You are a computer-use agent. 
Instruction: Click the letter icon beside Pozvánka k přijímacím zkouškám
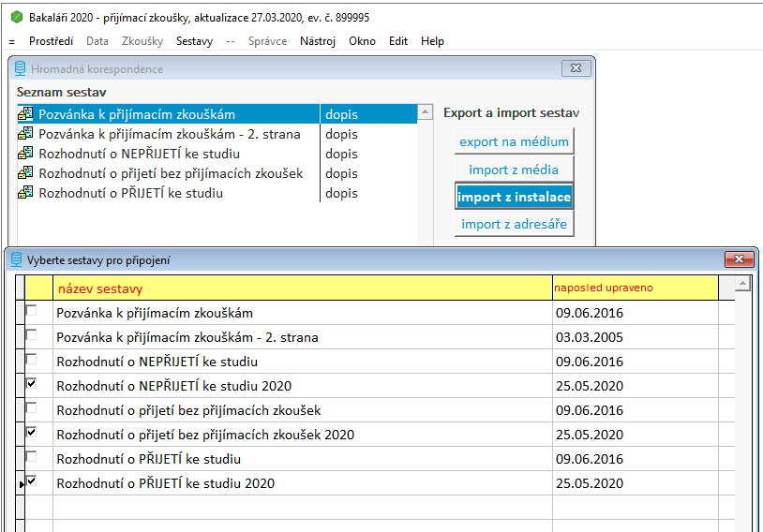point(26,114)
